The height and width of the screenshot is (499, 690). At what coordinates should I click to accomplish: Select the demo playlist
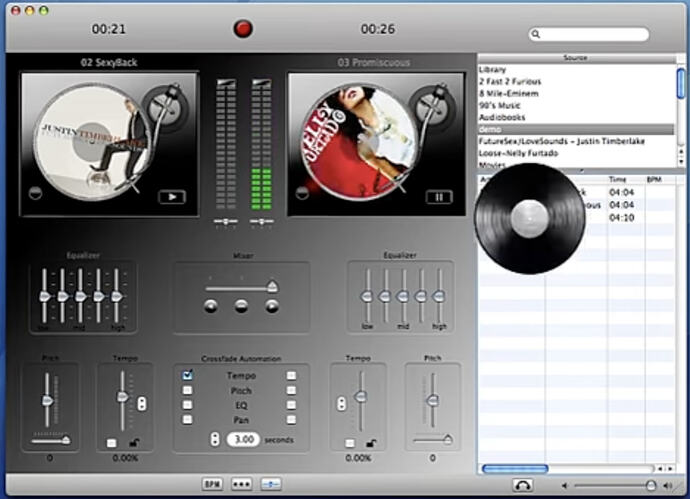click(x=576, y=129)
